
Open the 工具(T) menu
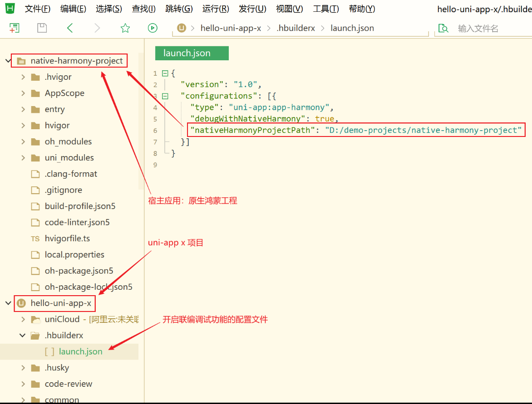coord(326,9)
